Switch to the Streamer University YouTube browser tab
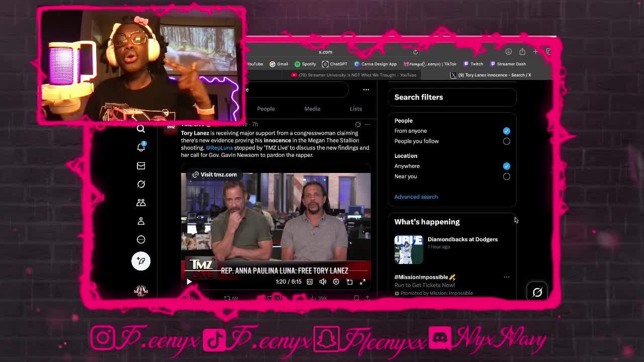The image size is (644, 362). point(354,75)
